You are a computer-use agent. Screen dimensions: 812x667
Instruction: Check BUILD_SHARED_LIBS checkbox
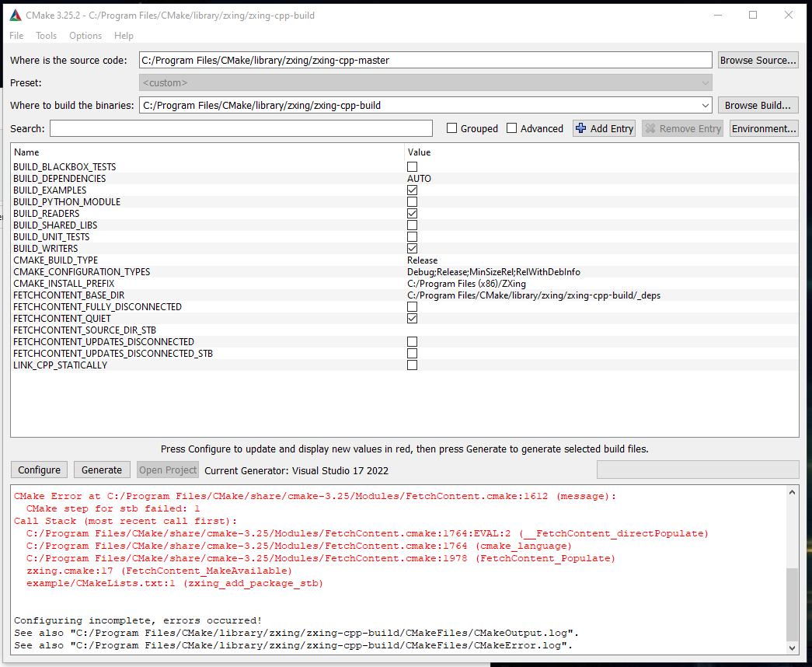(412, 225)
